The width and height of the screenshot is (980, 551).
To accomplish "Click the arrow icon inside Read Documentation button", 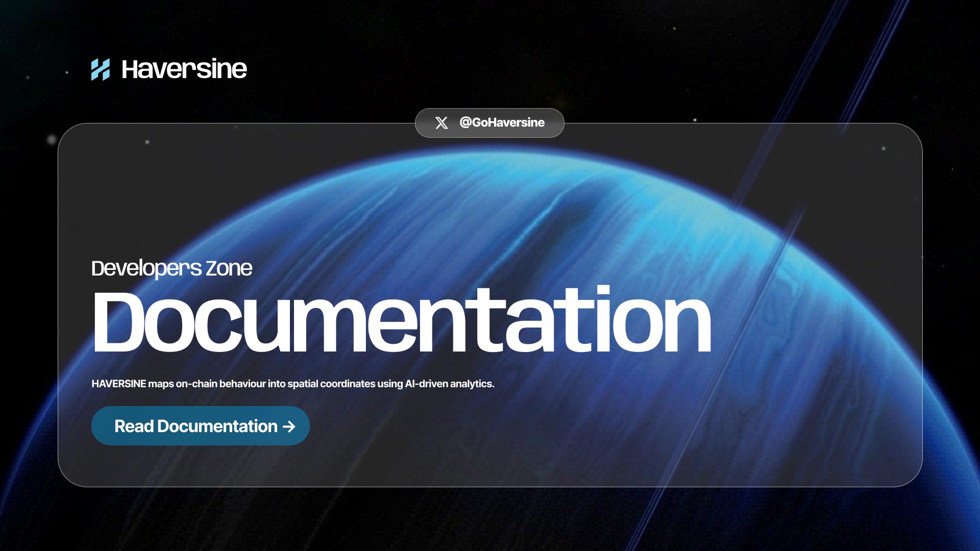I will tap(289, 426).
